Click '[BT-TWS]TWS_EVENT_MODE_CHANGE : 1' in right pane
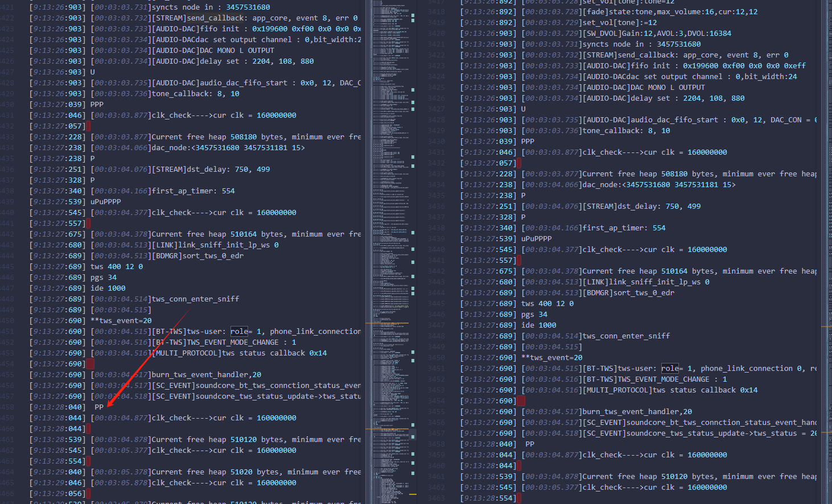832x504 pixels. (655, 379)
